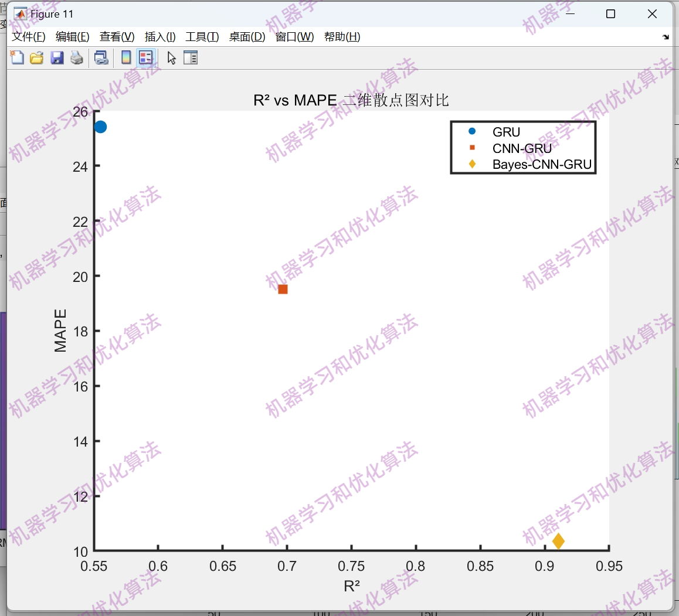Open the property inspector panel
This screenshot has height=616, width=679.
click(x=191, y=57)
